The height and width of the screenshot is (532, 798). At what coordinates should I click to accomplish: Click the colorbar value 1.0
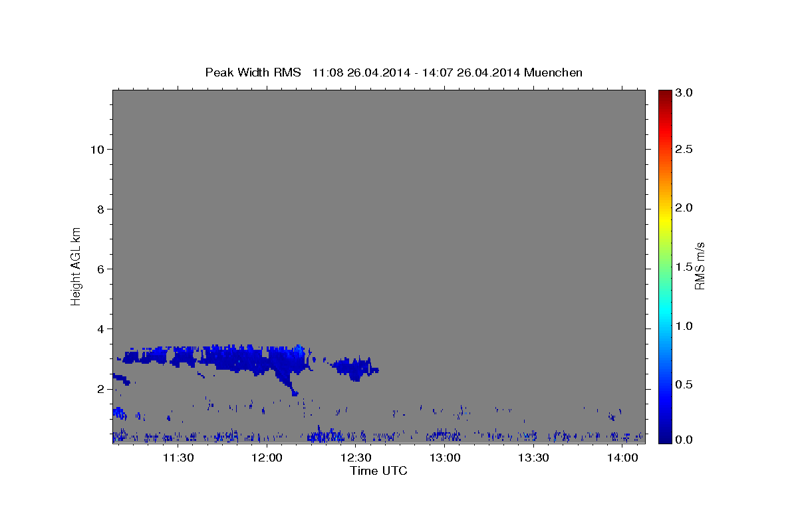click(684, 326)
